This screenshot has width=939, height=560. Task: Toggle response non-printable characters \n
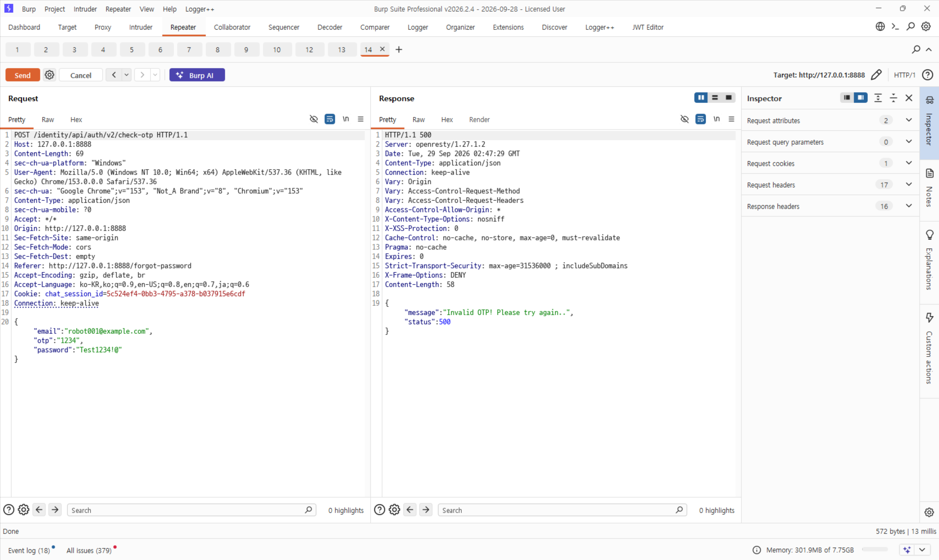click(717, 119)
